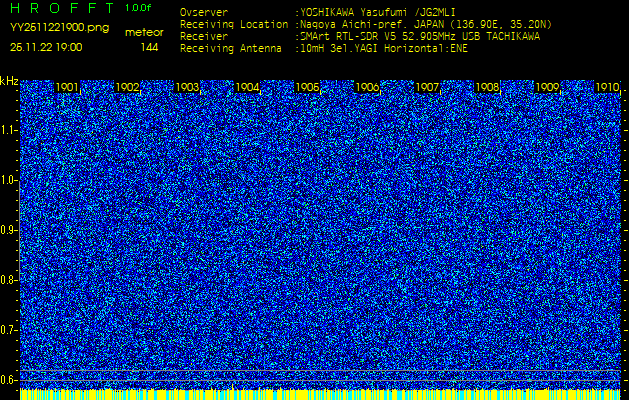This screenshot has height=400, width=629.
Task: Click the 0.9 frequency axis label
Action: pos(8,230)
